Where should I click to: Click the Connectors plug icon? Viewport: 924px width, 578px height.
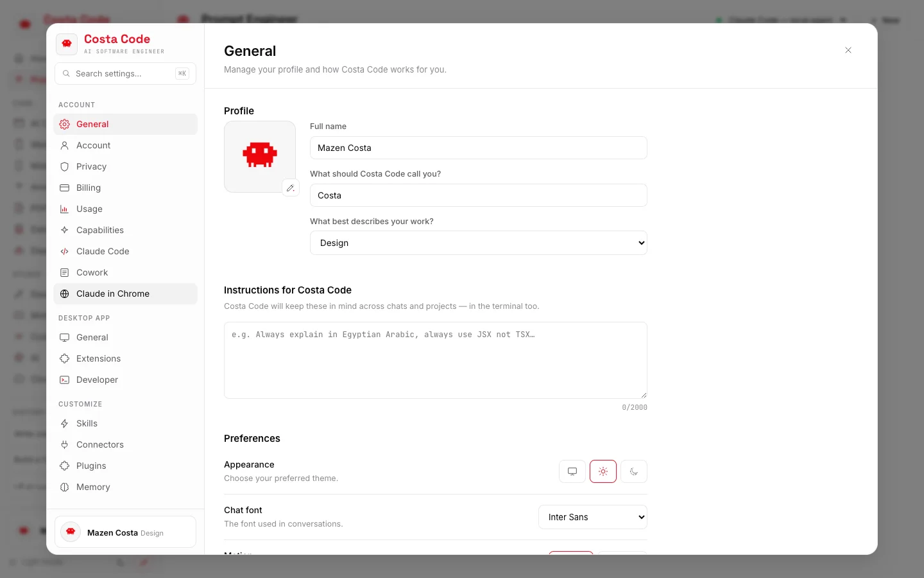64,444
